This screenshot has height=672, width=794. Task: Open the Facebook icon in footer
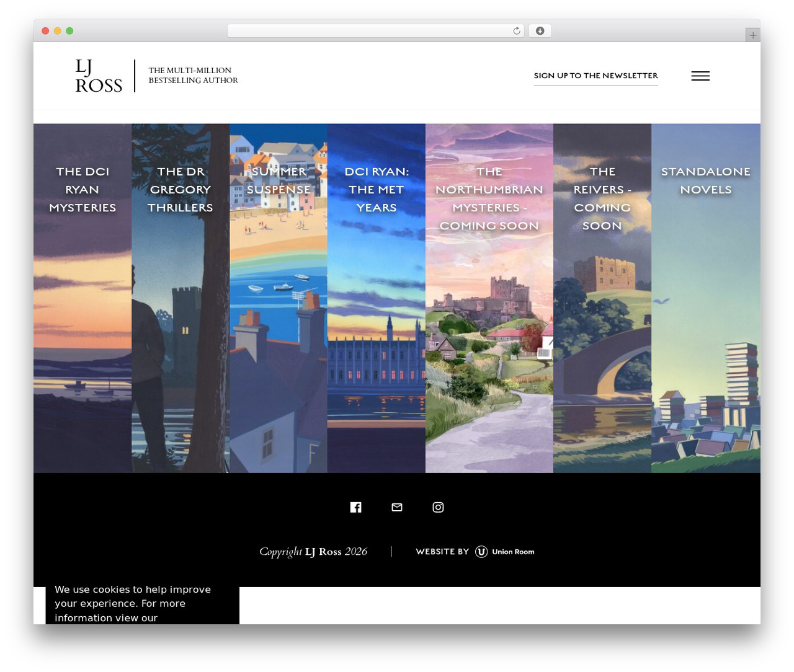pos(355,507)
